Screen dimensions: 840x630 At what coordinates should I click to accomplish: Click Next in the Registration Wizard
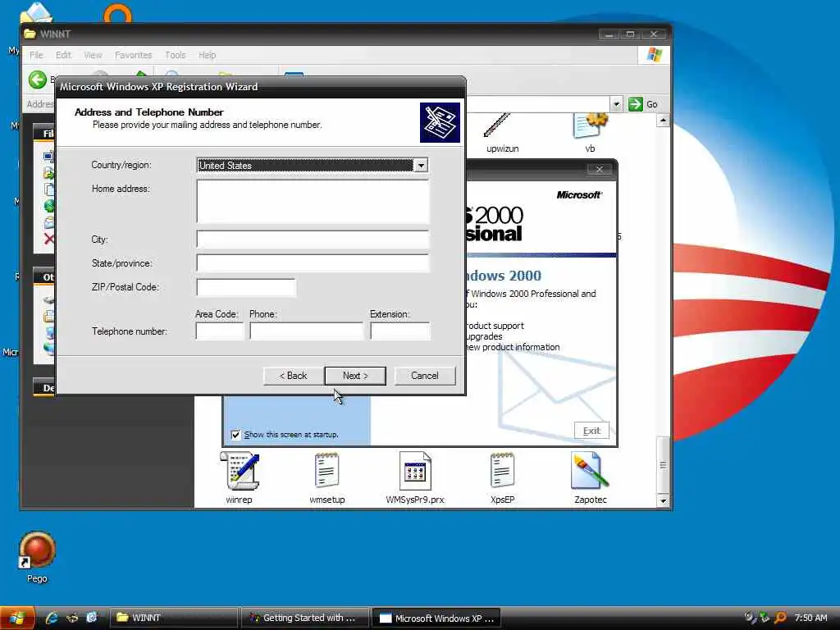pos(355,376)
